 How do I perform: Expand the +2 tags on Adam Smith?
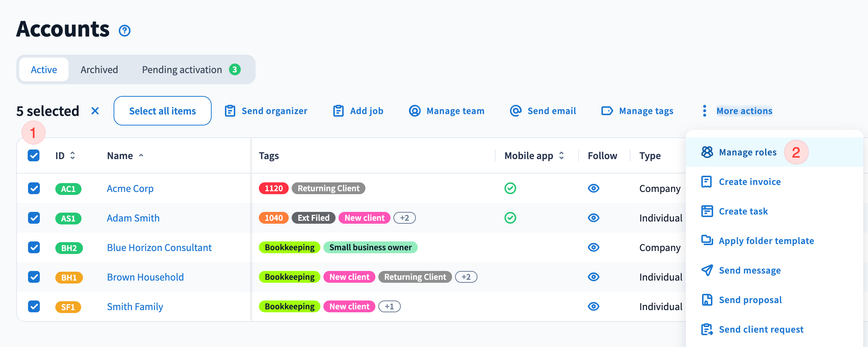405,218
